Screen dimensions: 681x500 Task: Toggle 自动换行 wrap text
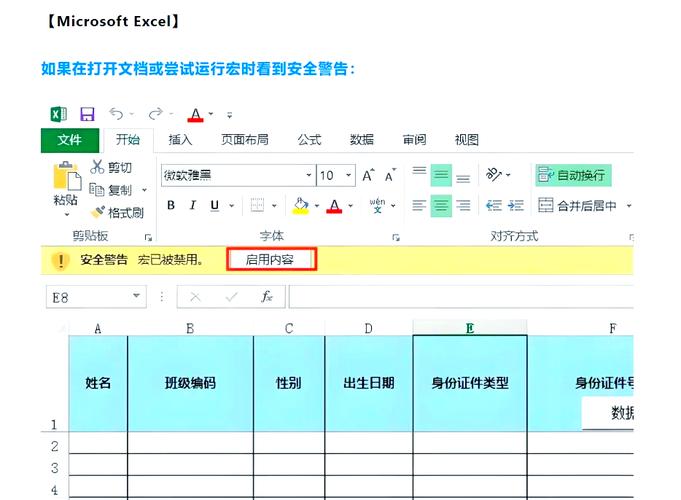tap(573, 175)
